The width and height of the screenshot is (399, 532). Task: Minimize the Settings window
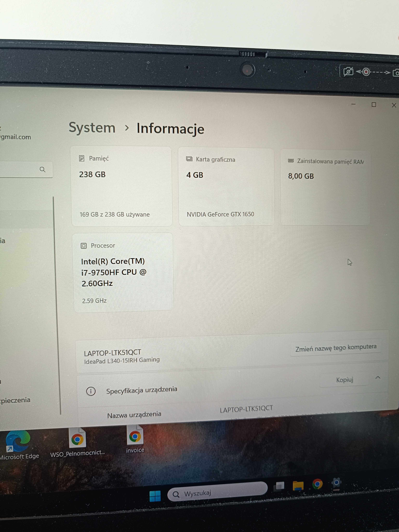pyautogui.click(x=353, y=104)
